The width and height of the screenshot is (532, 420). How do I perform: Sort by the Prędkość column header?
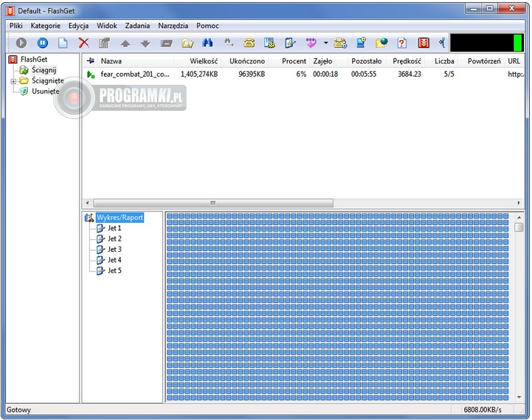407,61
